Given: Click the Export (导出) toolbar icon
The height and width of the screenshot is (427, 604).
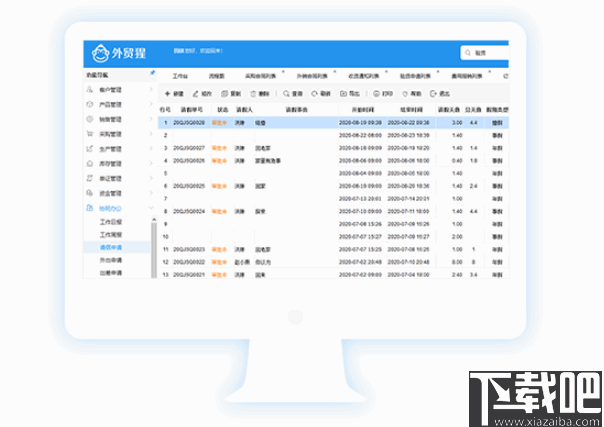Looking at the screenshot, I should click(x=344, y=94).
